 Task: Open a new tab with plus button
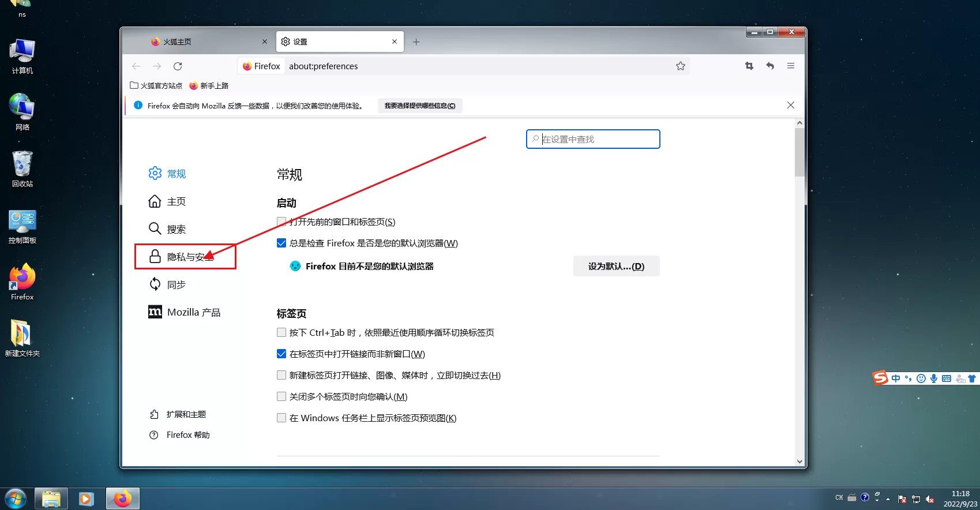click(x=416, y=42)
